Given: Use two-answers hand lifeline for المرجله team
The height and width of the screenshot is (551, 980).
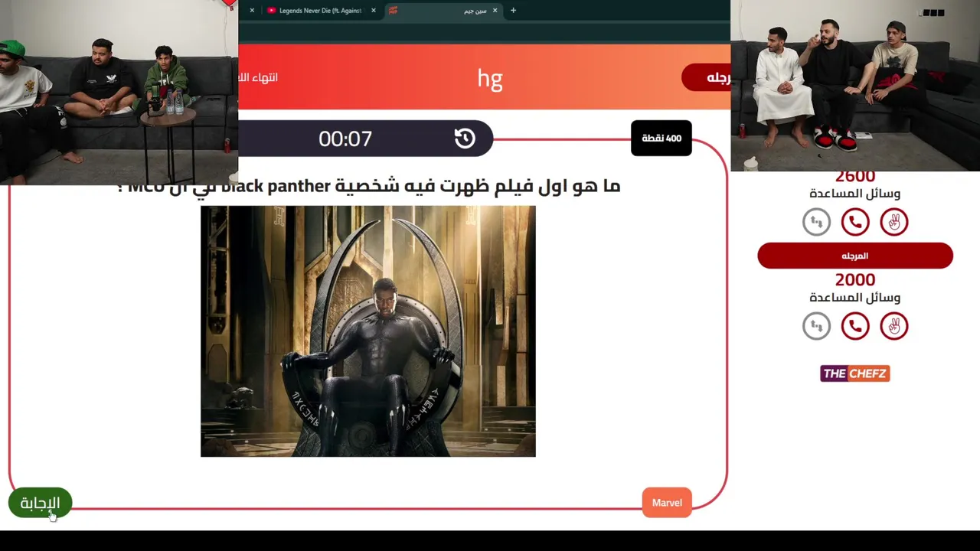Looking at the screenshot, I should pyautogui.click(x=894, y=326).
